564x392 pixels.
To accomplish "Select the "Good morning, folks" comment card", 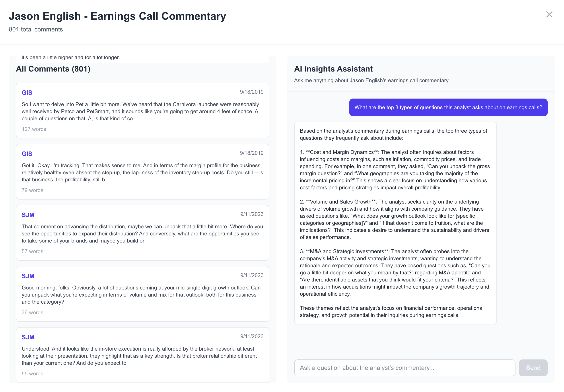I will click(142, 295).
